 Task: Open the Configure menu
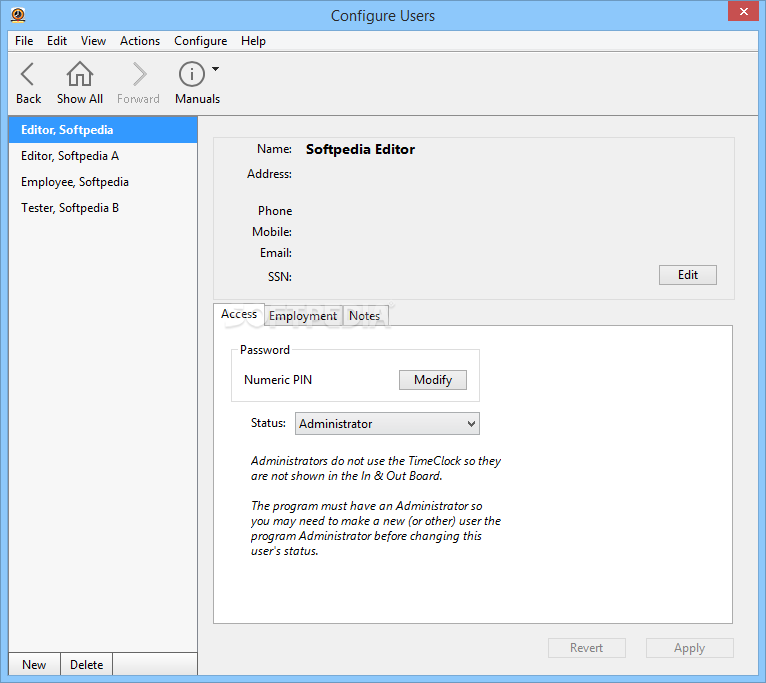200,41
